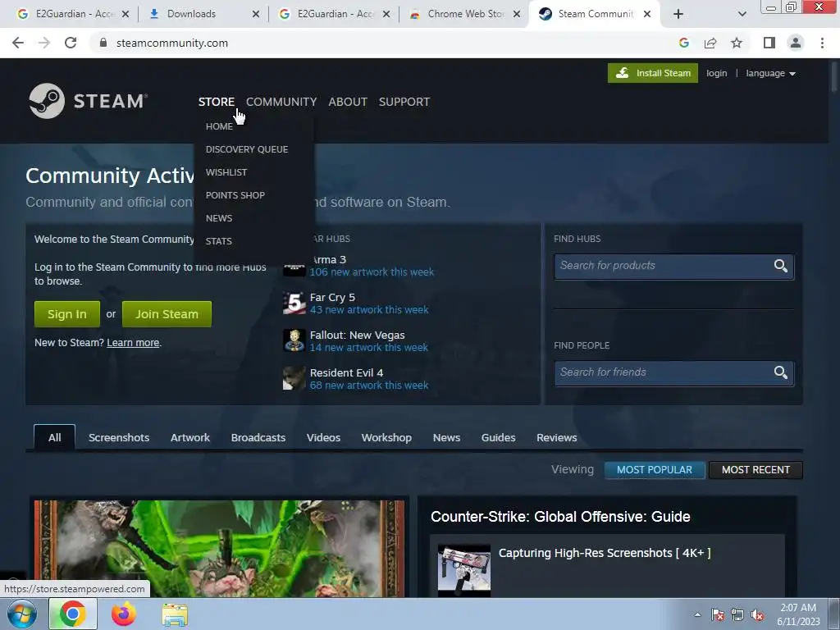Click Install Steam button
Image resolution: width=840 pixels, height=630 pixels.
[x=652, y=73]
